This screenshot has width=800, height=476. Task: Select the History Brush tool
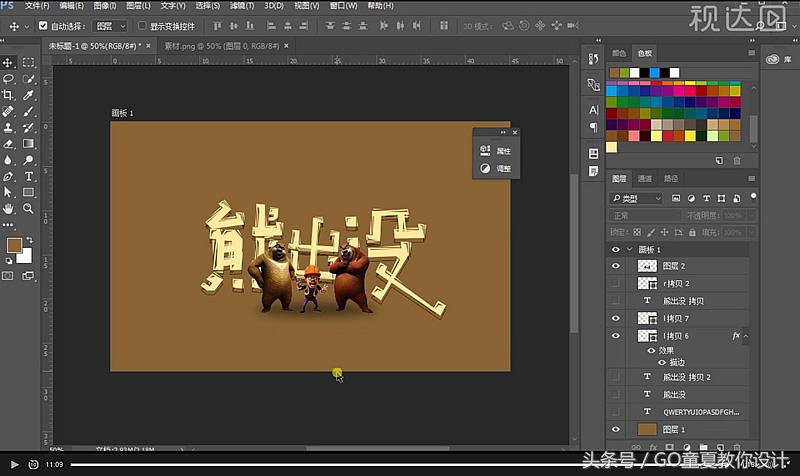(x=28, y=128)
